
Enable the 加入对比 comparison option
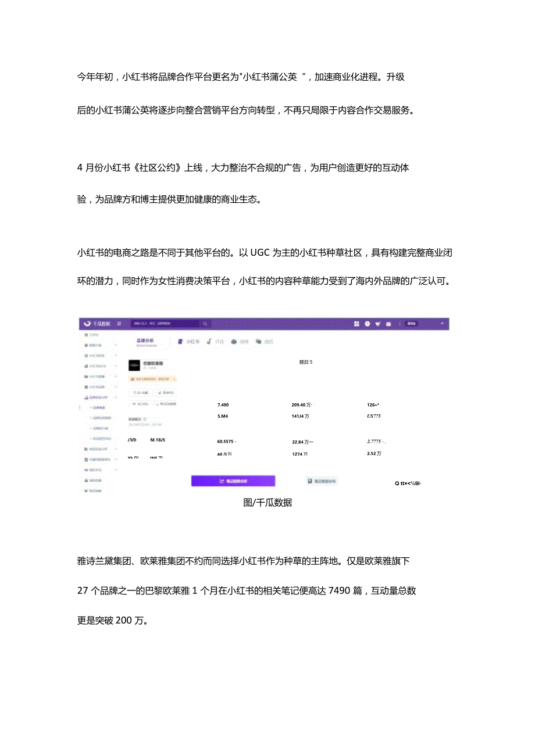[140, 403]
